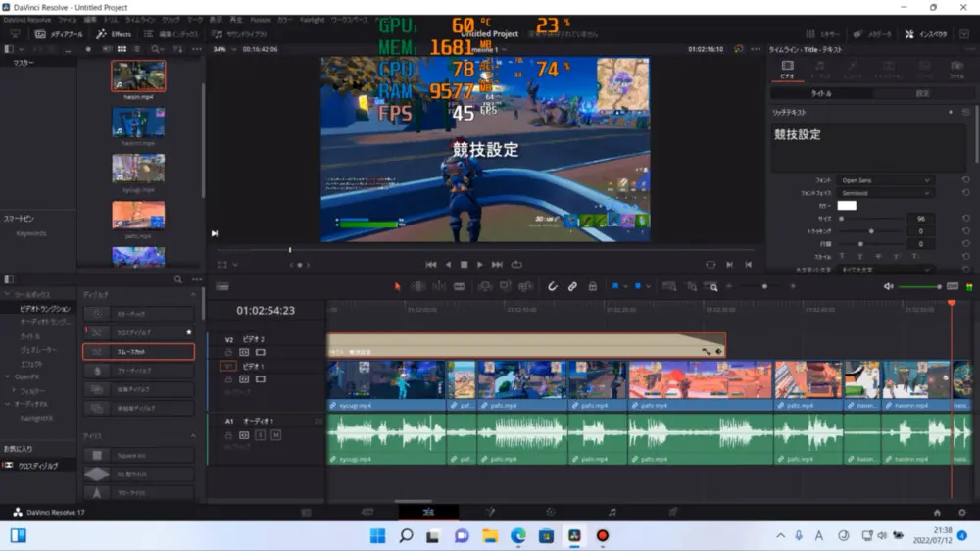Viewport: 980px width, 551px height.
Task: Toggle the magnet Snapping icon
Action: click(x=552, y=286)
